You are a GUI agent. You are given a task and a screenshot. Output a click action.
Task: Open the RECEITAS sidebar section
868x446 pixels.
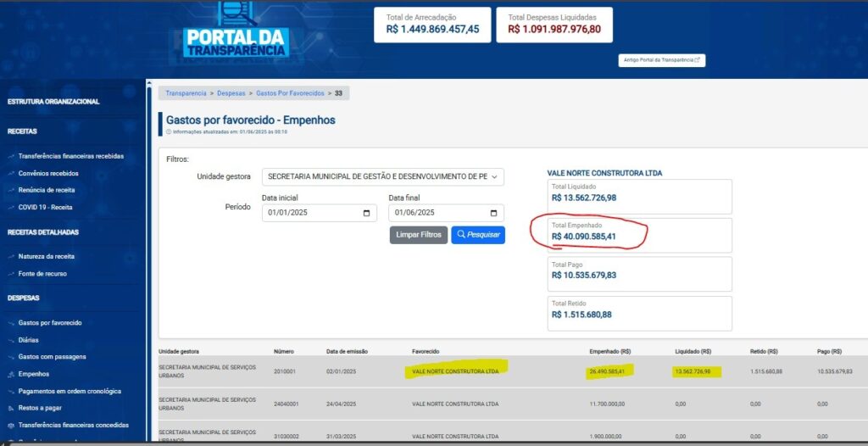coord(22,132)
